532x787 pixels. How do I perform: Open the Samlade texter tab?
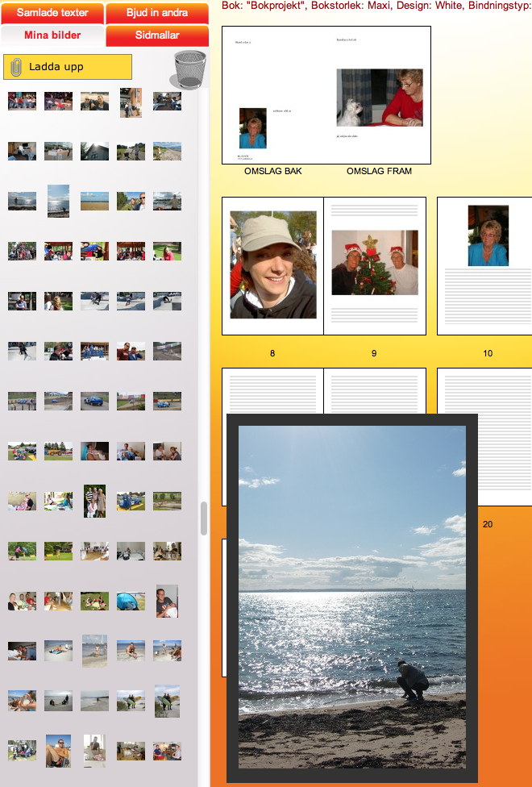click(x=52, y=13)
